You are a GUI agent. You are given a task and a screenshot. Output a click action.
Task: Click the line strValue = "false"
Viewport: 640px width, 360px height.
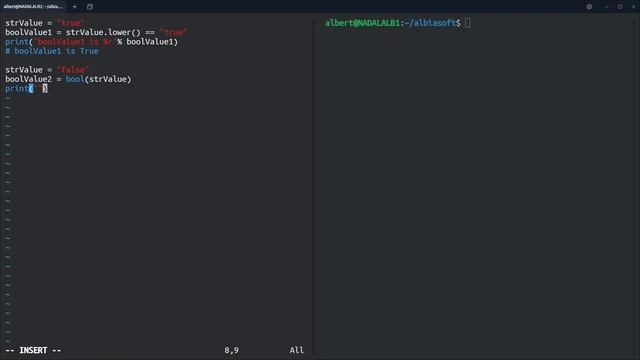click(47, 70)
